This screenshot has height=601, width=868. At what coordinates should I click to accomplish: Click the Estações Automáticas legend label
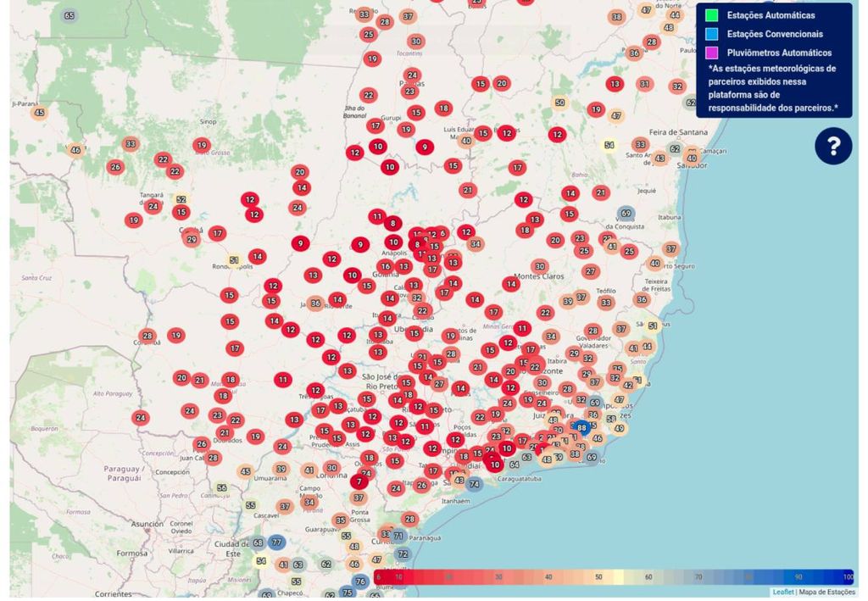pos(771,15)
